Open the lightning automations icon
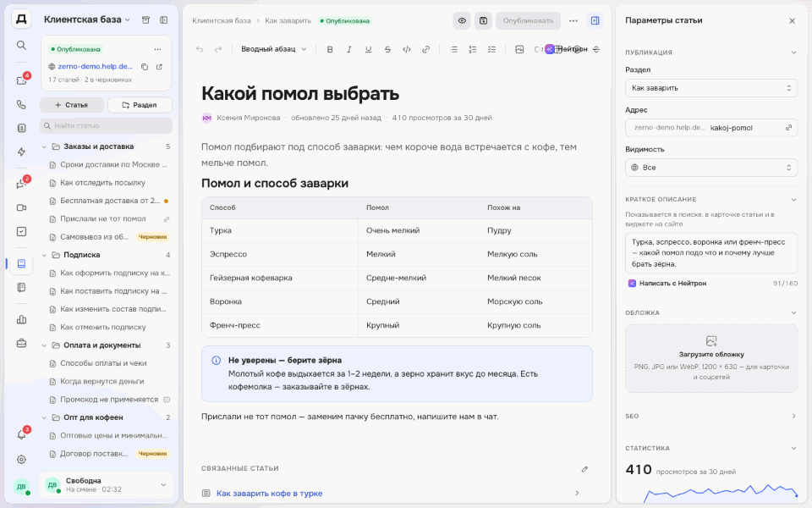The height and width of the screenshot is (508, 812). pos(21,152)
